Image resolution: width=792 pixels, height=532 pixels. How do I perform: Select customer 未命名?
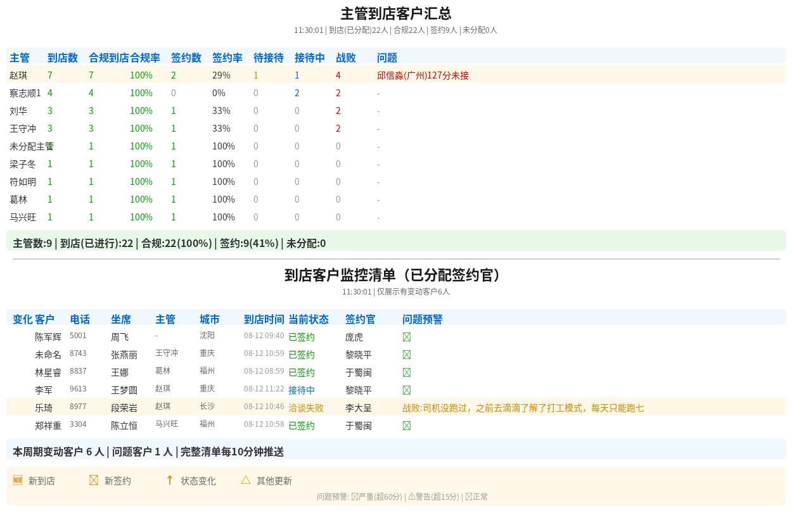(x=48, y=355)
